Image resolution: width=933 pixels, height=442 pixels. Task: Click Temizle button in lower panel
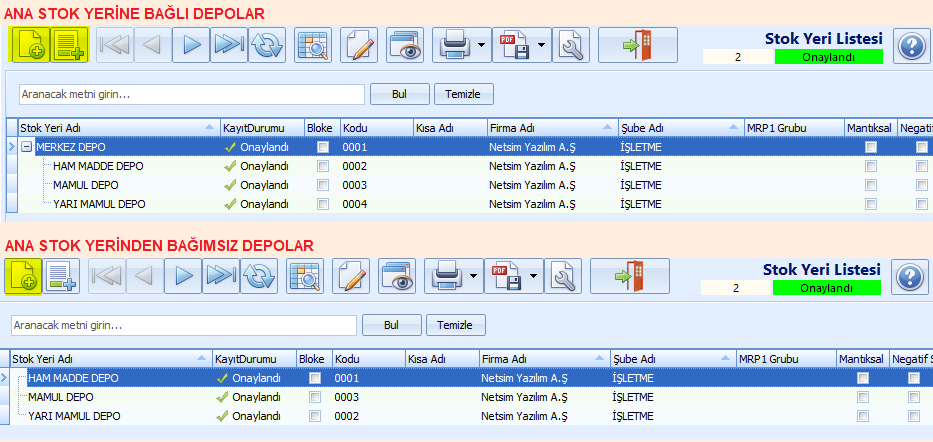click(x=456, y=325)
